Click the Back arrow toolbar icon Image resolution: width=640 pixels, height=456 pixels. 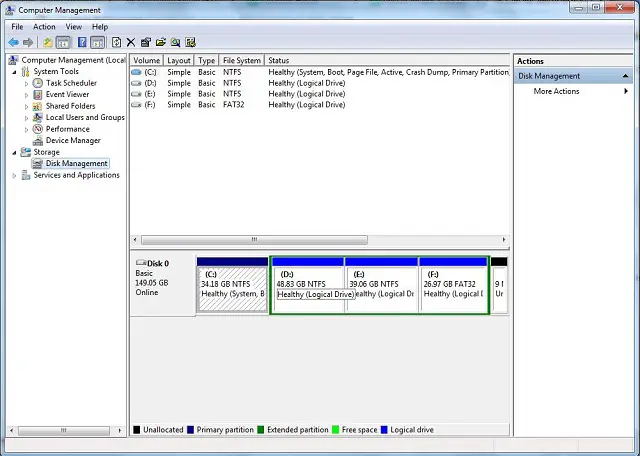coord(13,42)
